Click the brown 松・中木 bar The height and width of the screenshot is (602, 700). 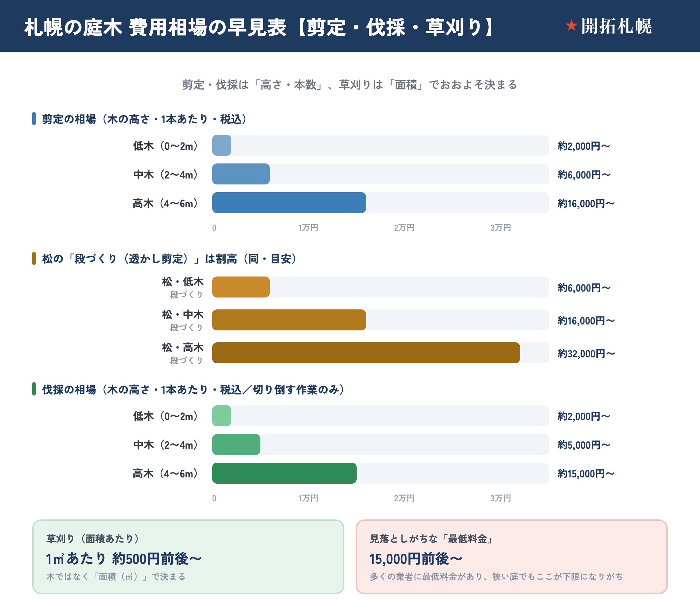click(289, 320)
